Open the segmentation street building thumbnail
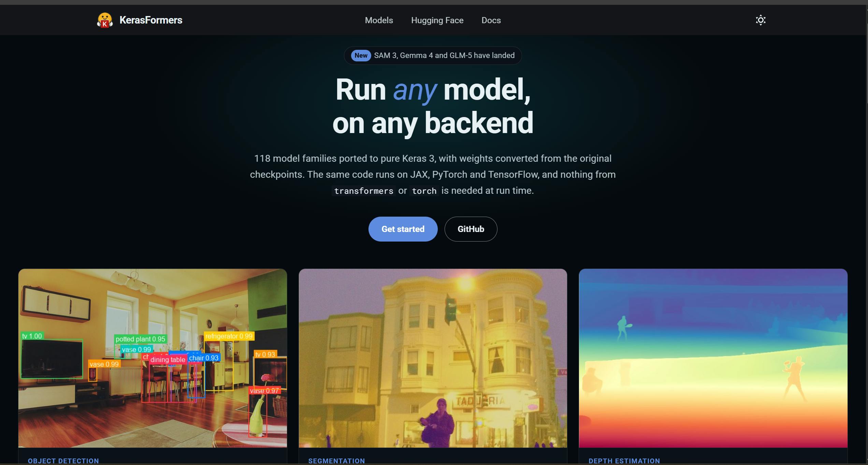Screen dimensions: 868x465 433,358
